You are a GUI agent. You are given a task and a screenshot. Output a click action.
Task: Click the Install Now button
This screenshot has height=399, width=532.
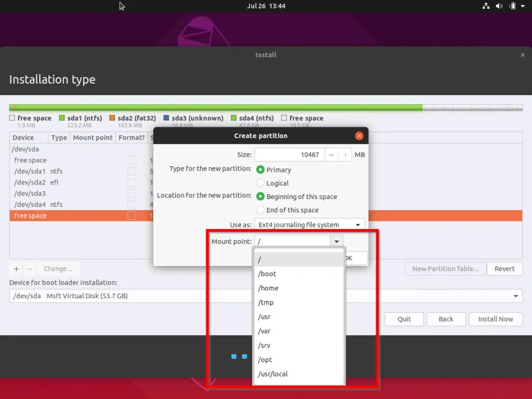click(495, 319)
